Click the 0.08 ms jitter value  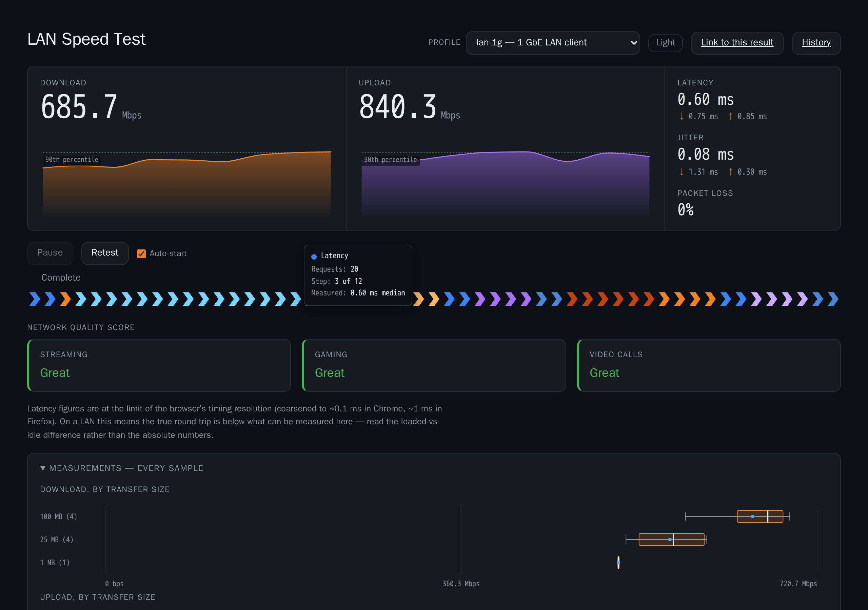[706, 155]
